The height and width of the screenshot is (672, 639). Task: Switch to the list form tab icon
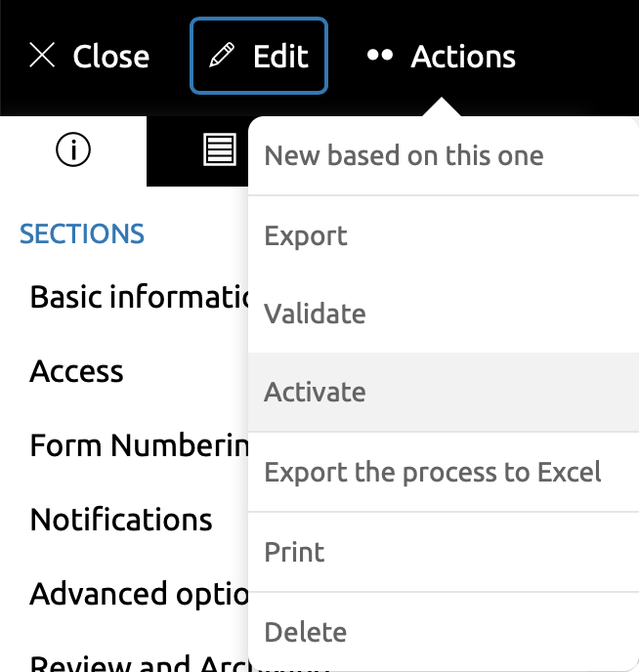coord(219,150)
